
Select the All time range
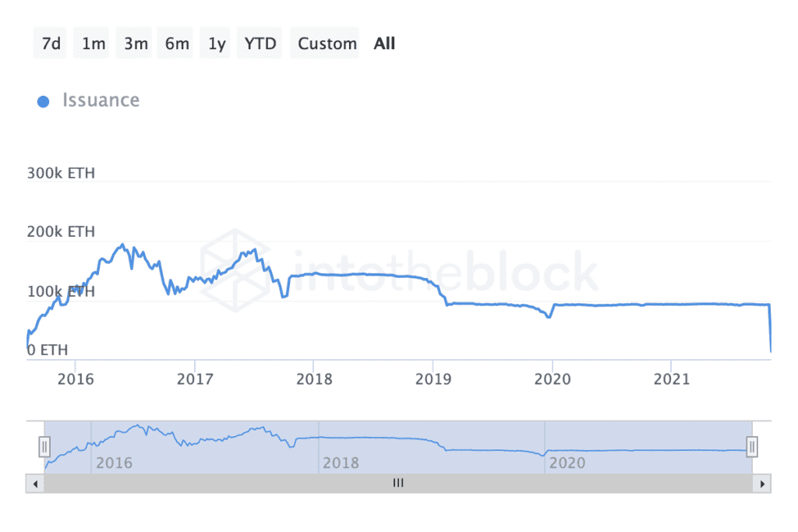(x=384, y=44)
